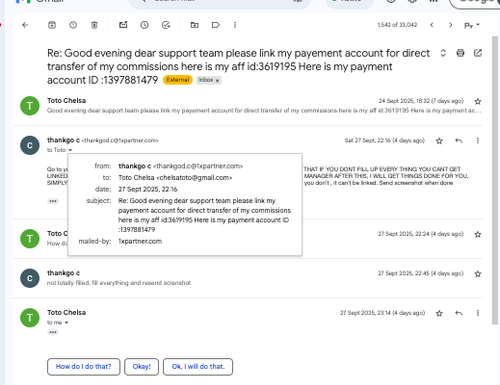Image resolution: width=500 pixels, height=385 pixels.
Task: Go to newer conversation
Action: click(x=432, y=25)
